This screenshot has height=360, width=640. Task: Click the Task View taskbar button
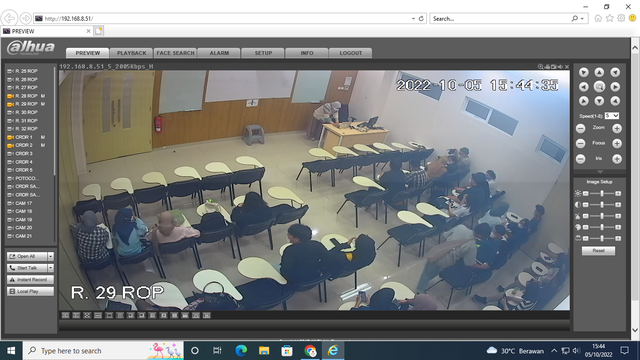tap(217, 351)
